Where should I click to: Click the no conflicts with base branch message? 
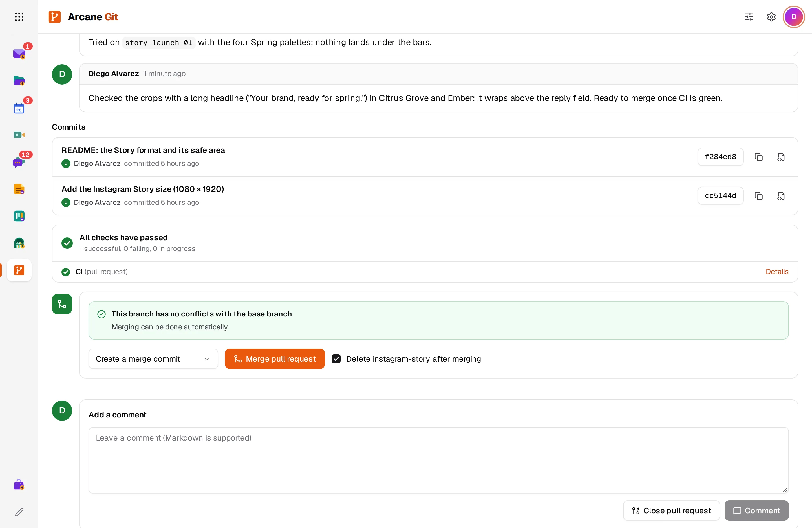438,320
